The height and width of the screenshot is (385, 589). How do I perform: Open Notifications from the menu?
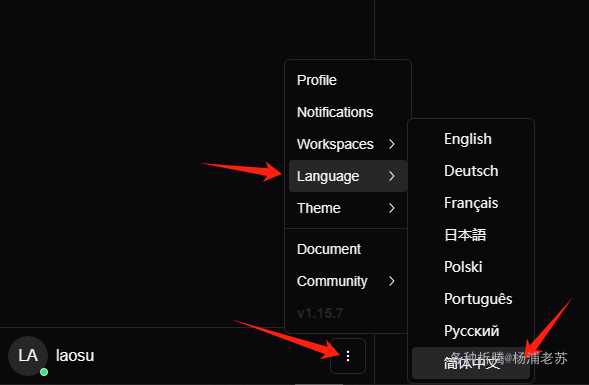point(348,112)
